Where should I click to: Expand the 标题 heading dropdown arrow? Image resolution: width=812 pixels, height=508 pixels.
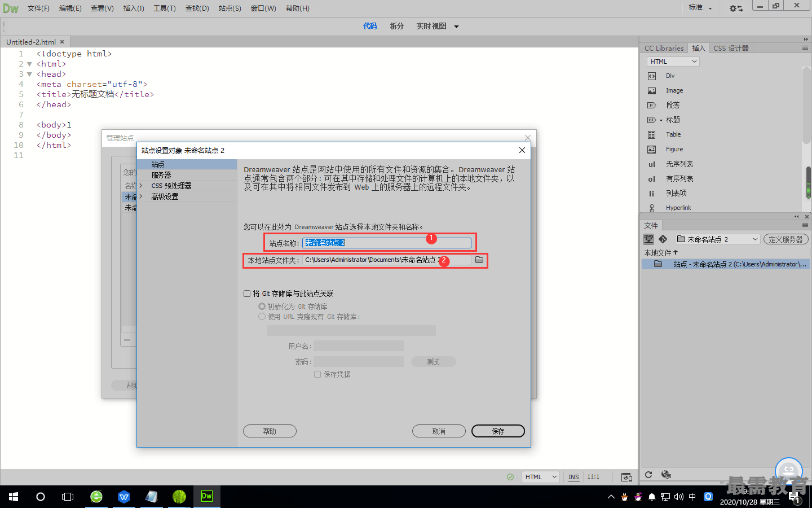click(661, 120)
